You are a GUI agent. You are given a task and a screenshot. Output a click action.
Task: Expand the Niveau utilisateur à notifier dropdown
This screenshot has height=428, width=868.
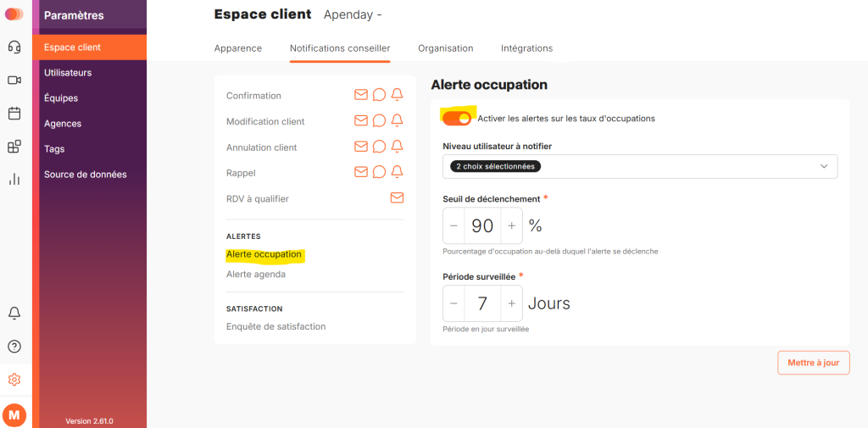point(640,166)
